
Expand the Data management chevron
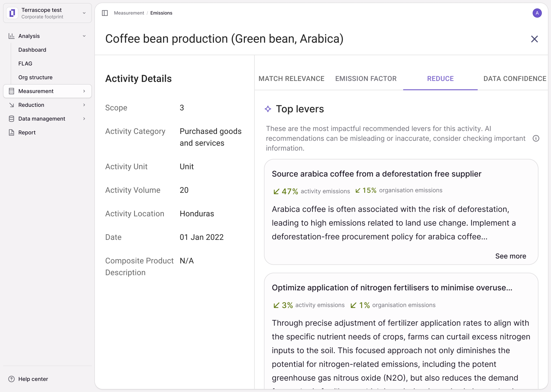point(84,118)
